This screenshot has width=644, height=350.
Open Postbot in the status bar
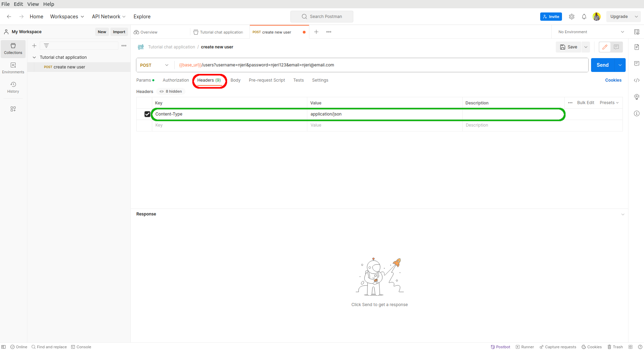(500, 347)
